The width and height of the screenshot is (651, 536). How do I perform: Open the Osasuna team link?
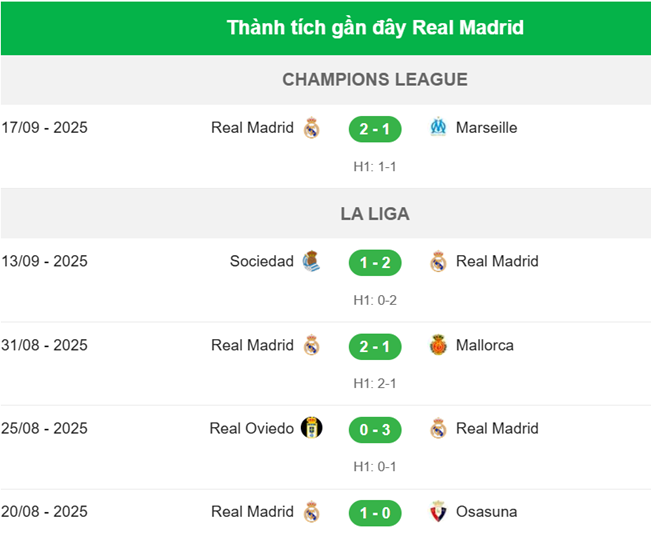(x=486, y=512)
